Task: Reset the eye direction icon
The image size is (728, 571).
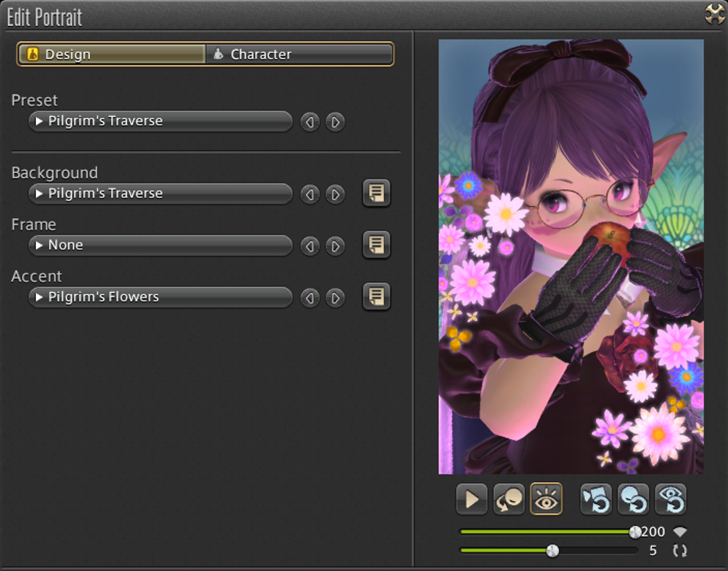Action: (x=670, y=499)
